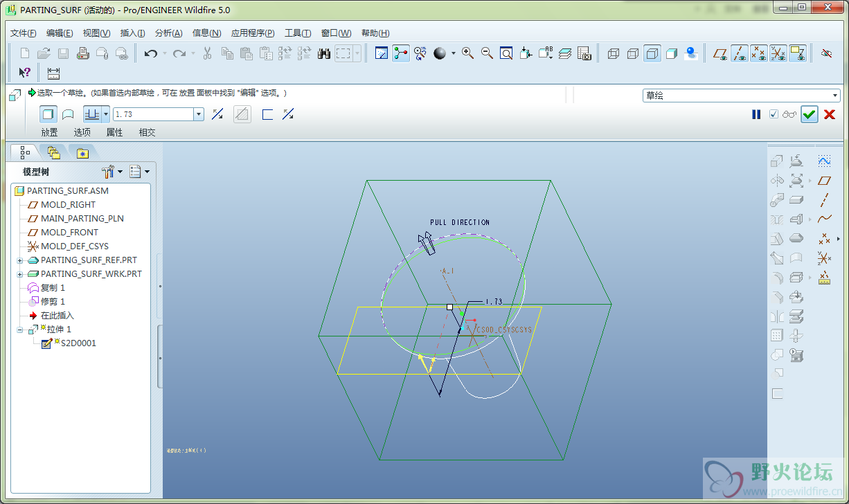Click the Datum Plane tool icon
This screenshot has width=849, height=504.
[824, 181]
